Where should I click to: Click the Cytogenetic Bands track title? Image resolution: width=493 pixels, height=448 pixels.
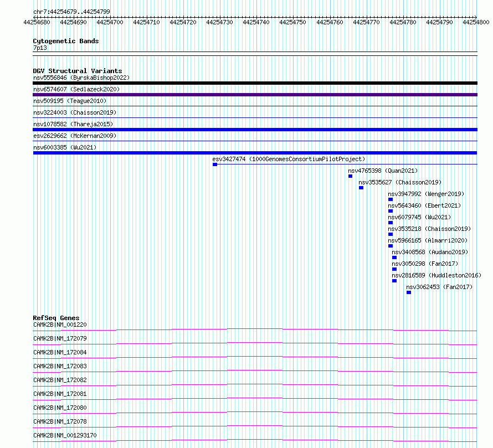click(66, 41)
